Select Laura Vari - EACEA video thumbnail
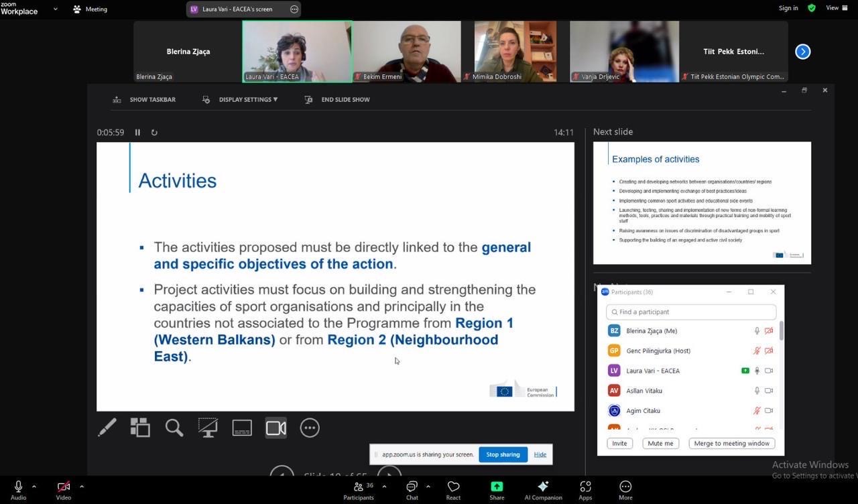 [x=297, y=52]
